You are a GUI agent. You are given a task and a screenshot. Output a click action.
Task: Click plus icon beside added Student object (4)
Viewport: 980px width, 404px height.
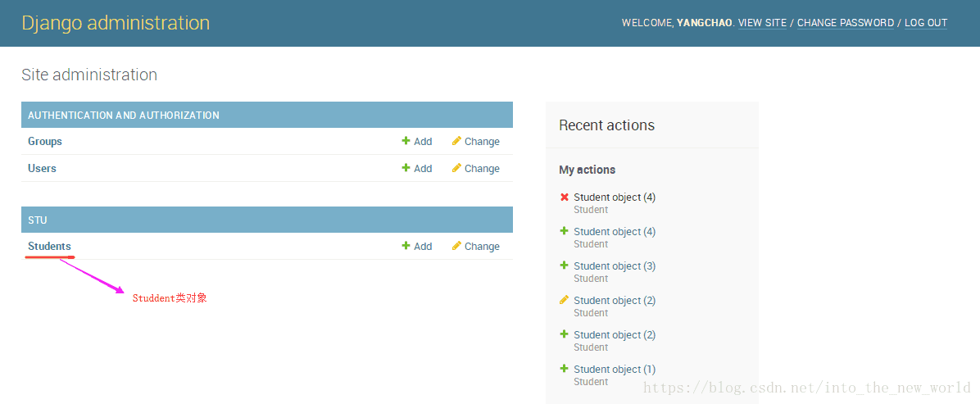pyautogui.click(x=565, y=231)
